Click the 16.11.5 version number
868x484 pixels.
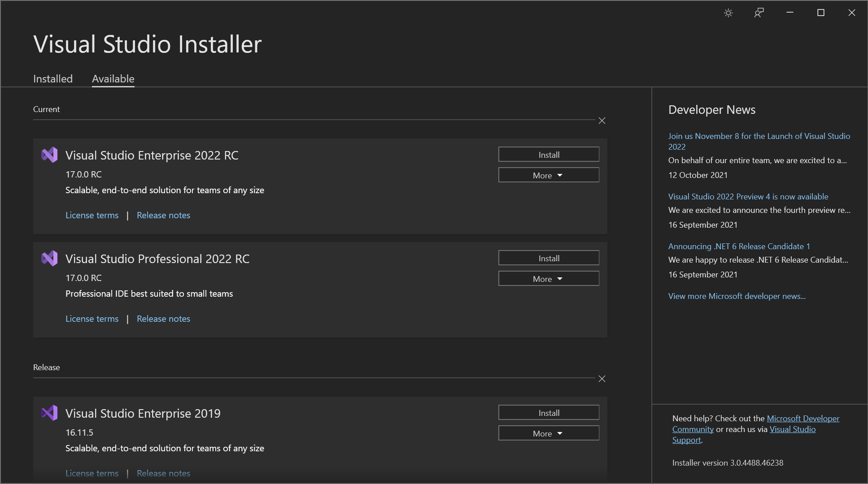tap(79, 432)
